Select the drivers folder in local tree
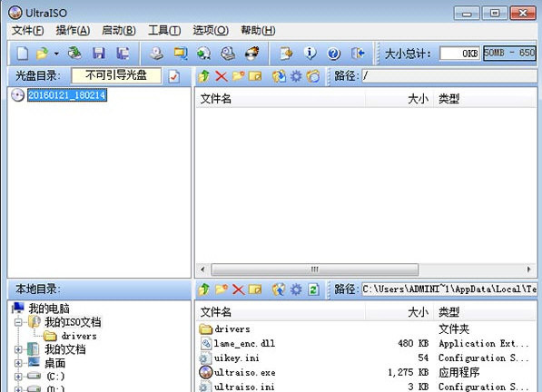Screen dimensions: 542x392 coord(79,336)
